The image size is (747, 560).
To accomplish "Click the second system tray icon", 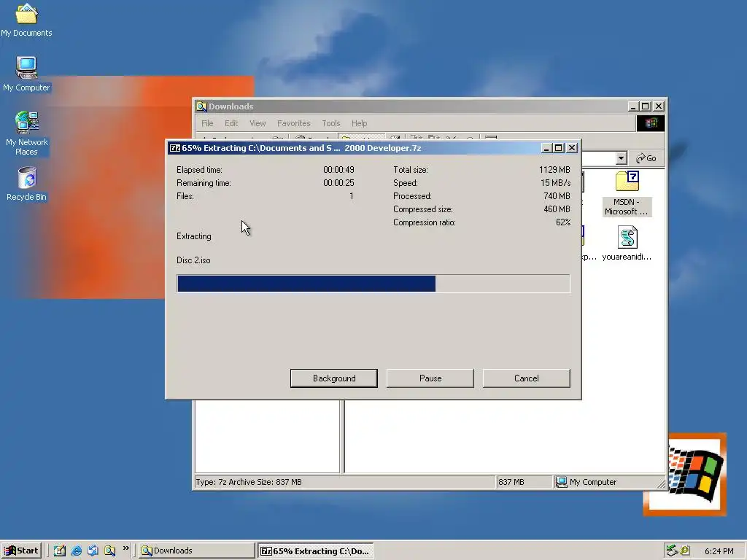I will click(685, 551).
